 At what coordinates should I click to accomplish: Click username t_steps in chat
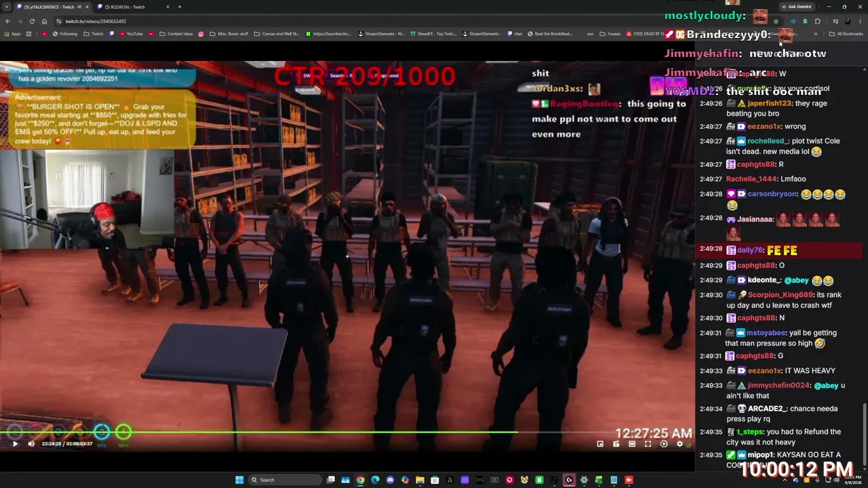[x=750, y=432]
